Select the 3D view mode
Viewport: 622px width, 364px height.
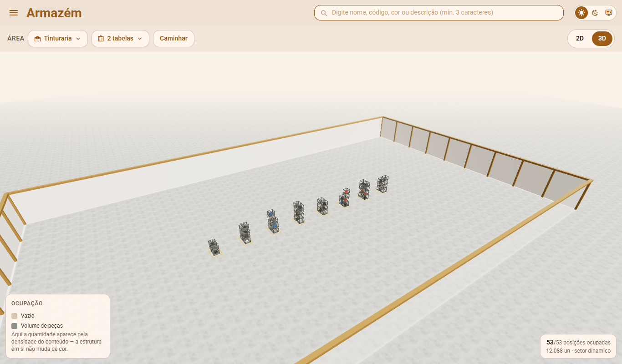(x=602, y=39)
